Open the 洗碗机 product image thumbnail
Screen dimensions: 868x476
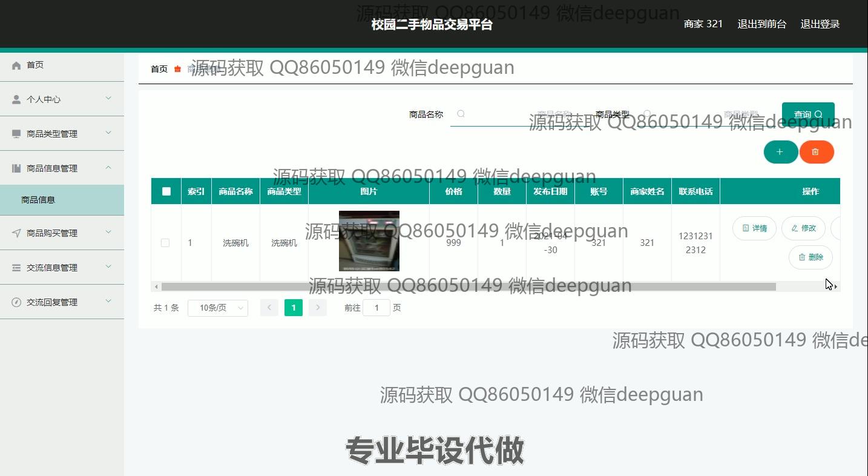coord(369,241)
